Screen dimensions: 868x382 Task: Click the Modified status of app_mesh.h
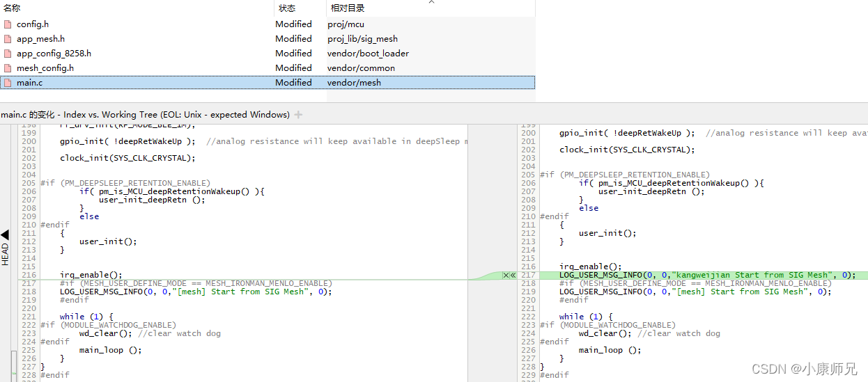click(x=293, y=39)
